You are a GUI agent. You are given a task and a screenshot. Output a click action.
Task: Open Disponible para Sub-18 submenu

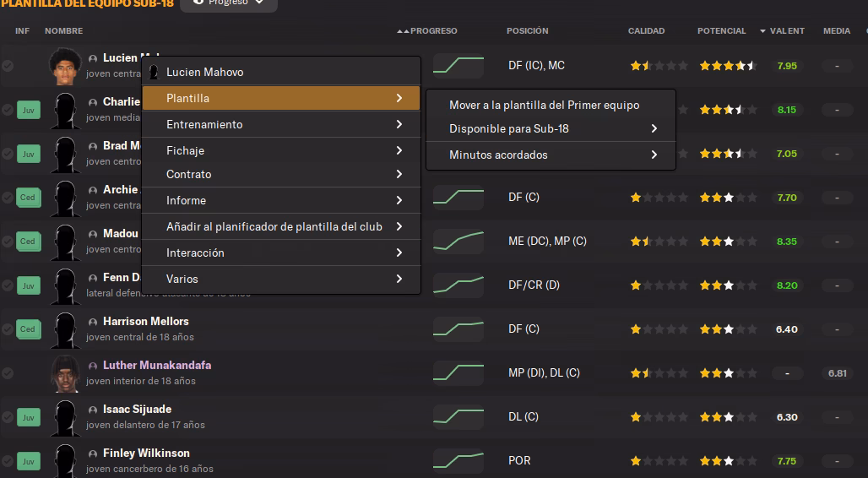(x=551, y=128)
